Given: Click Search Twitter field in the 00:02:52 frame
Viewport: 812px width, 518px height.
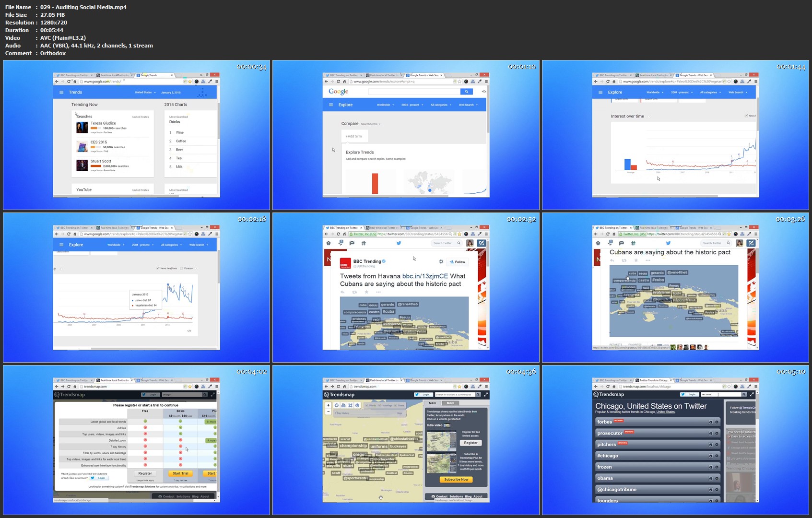Looking at the screenshot, I should [447, 243].
